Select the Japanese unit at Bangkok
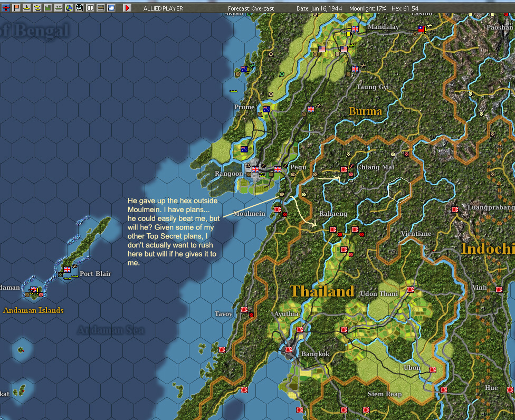Screen dimensions: 515x420 pos(289,350)
